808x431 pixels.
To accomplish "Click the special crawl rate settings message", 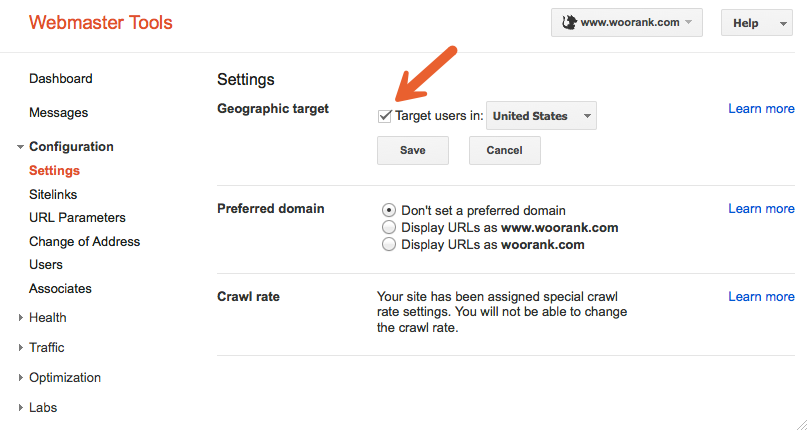I will (502, 312).
